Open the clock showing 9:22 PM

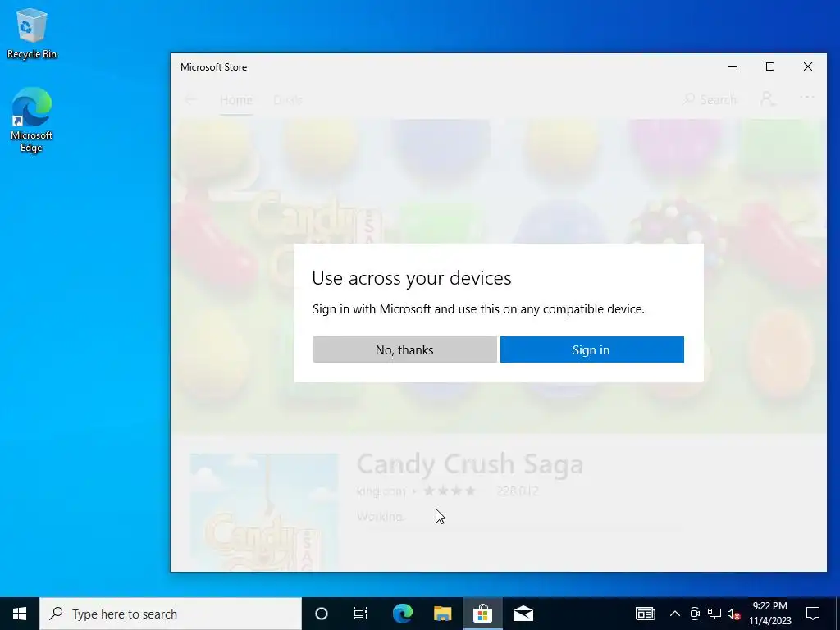[769, 614]
